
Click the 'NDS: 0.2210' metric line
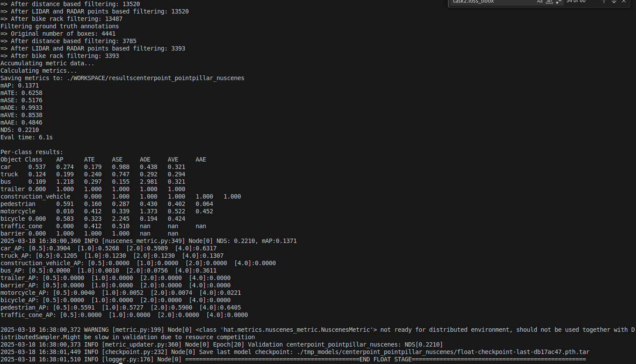(20, 130)
